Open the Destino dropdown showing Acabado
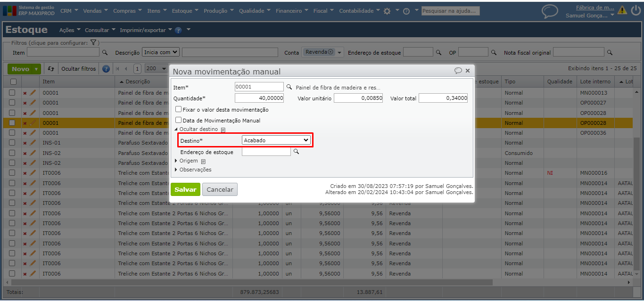The height and width of the screenshot is (301, 644). 276,140
